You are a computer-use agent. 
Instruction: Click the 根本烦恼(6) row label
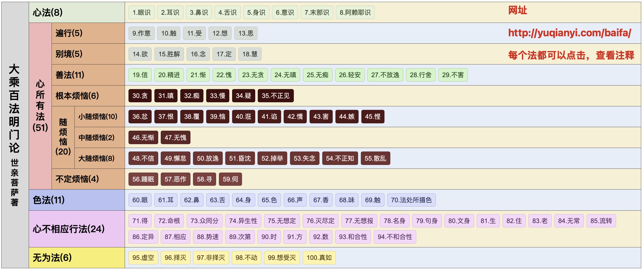pos(88,96)
